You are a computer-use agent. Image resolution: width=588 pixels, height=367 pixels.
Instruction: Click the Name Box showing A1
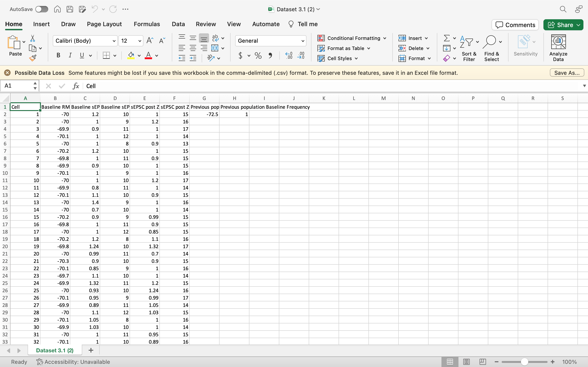(17, 86)
